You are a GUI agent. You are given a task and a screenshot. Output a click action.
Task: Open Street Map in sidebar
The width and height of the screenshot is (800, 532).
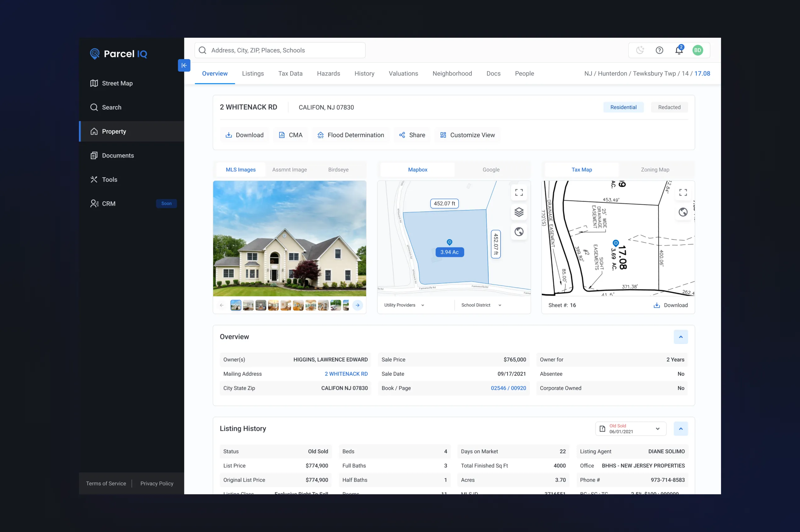click(117, 83)
